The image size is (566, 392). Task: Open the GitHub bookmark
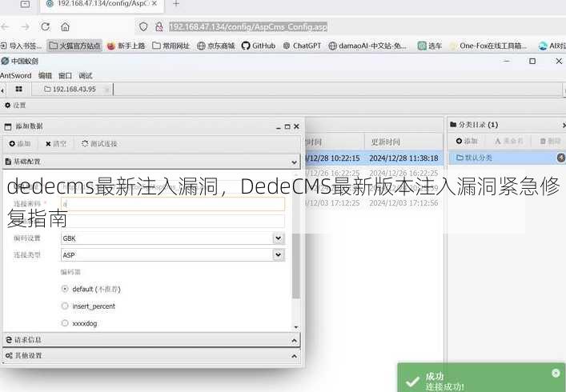[259, 46]
